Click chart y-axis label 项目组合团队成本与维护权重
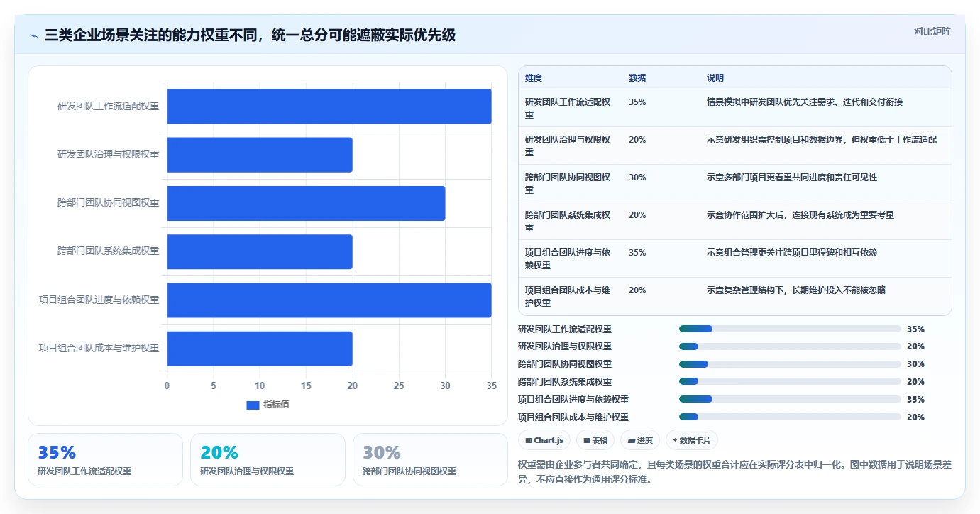Screen dimensions: 980x514 [99, 349]
